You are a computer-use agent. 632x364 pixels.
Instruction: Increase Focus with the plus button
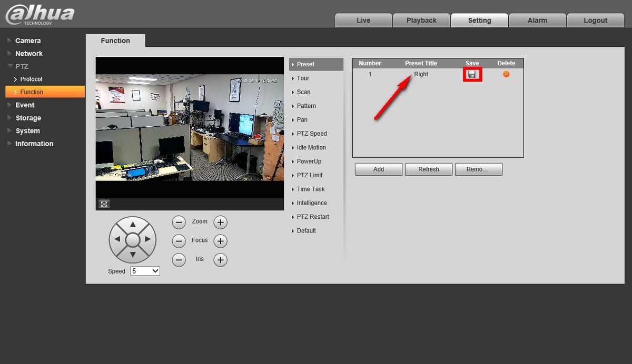220,241
